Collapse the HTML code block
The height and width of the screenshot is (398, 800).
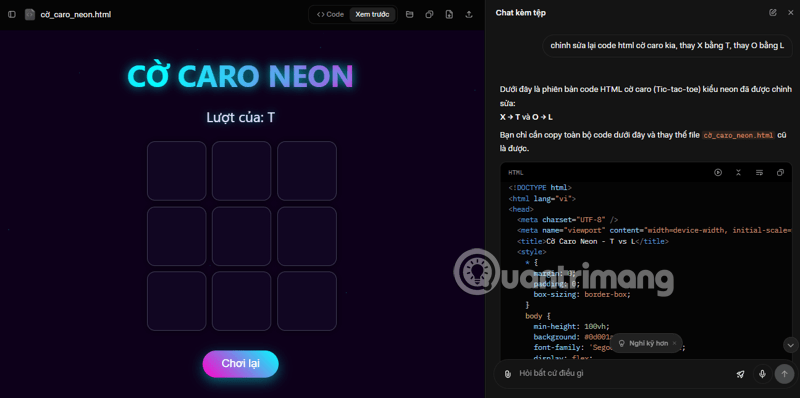(x=738, y=172)
